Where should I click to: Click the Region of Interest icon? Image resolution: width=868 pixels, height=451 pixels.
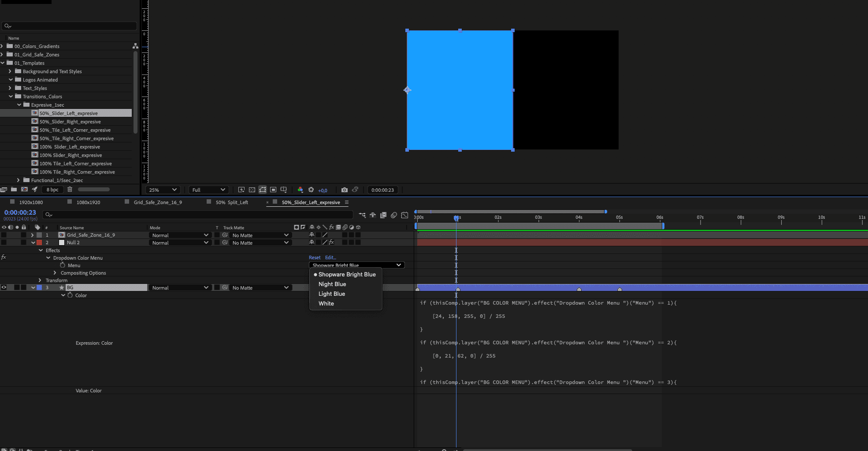click(273, 190)
